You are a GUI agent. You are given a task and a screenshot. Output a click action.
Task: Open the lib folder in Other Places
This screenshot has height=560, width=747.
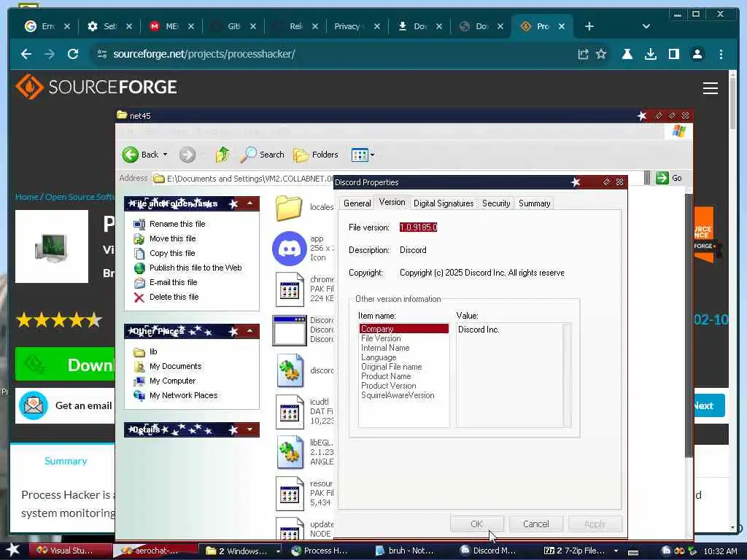click(x=153, y=352)
